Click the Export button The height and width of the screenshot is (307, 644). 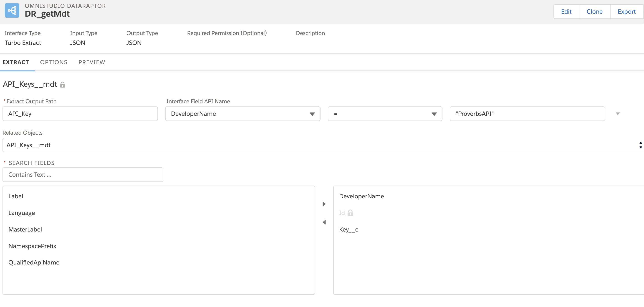[x=626, y=12]
